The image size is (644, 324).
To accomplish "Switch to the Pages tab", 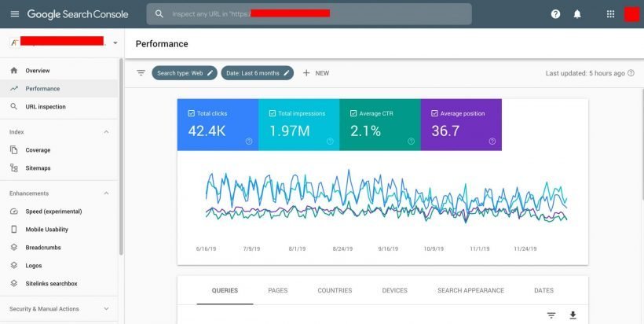I will 278,290.
